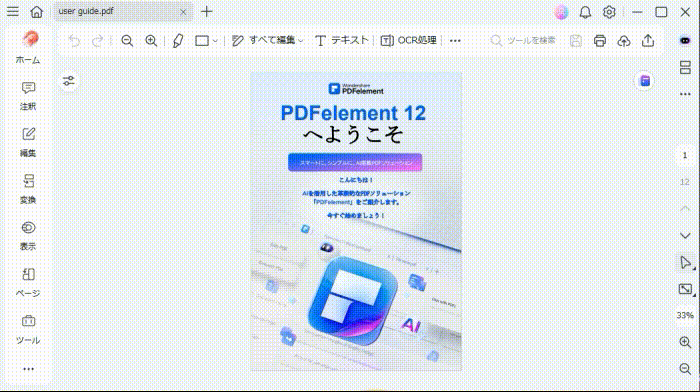The width and height of the screenshot is (700, 392).
Task: Show more toolbar options ellipsis
Action: point(455,41)
